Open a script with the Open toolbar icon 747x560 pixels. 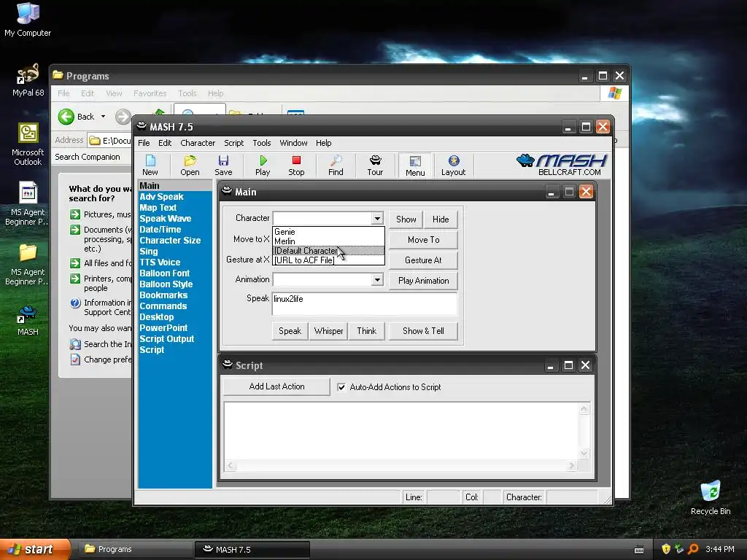pos(190,166)
